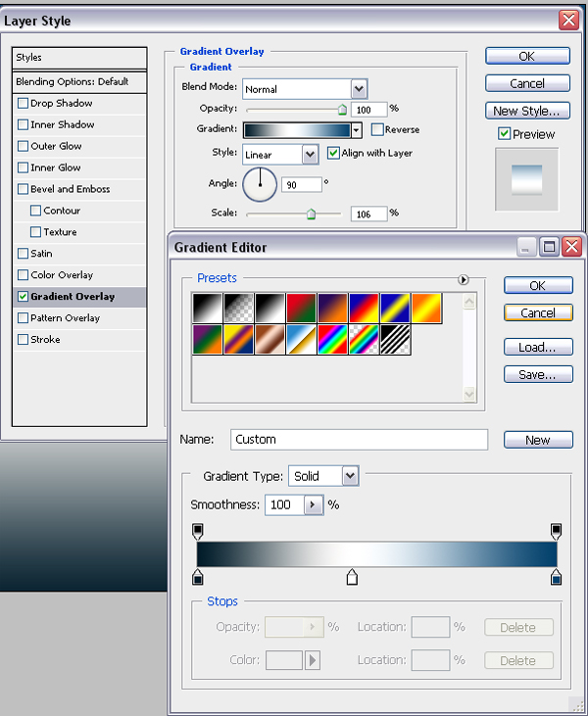The width and height of the screenshot is (588, 716).
Task: Select the left opacity stop above gradient bar
Action: click(197, 531)
